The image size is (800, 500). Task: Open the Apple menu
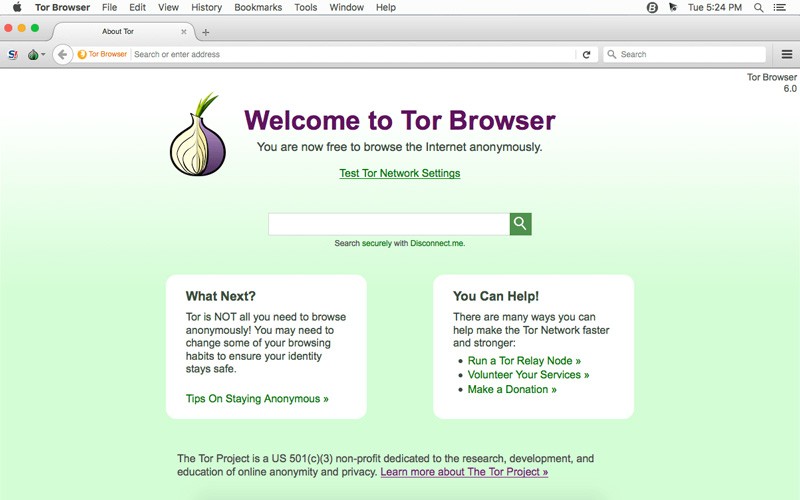17,7
